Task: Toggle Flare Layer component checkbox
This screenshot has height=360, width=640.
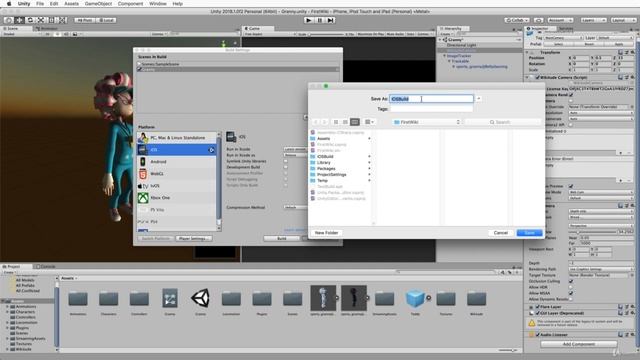Action: pyautogui.click(x=538, y=307)
